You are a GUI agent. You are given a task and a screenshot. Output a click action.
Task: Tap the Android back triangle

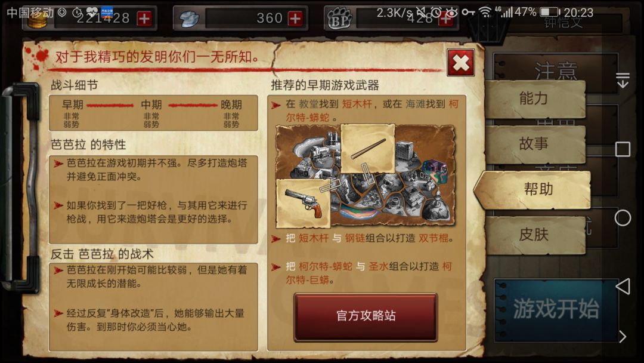click(623, 286)
